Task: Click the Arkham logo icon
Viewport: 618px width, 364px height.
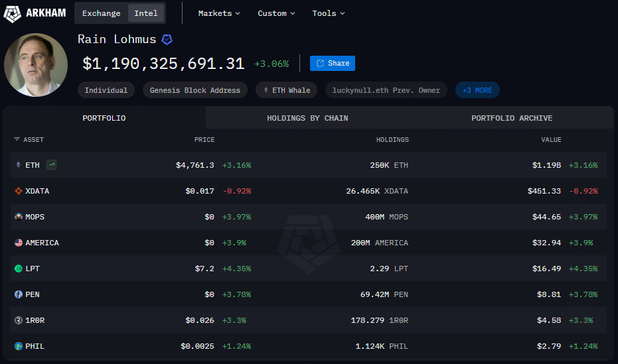Action: (x=12, y=13)
